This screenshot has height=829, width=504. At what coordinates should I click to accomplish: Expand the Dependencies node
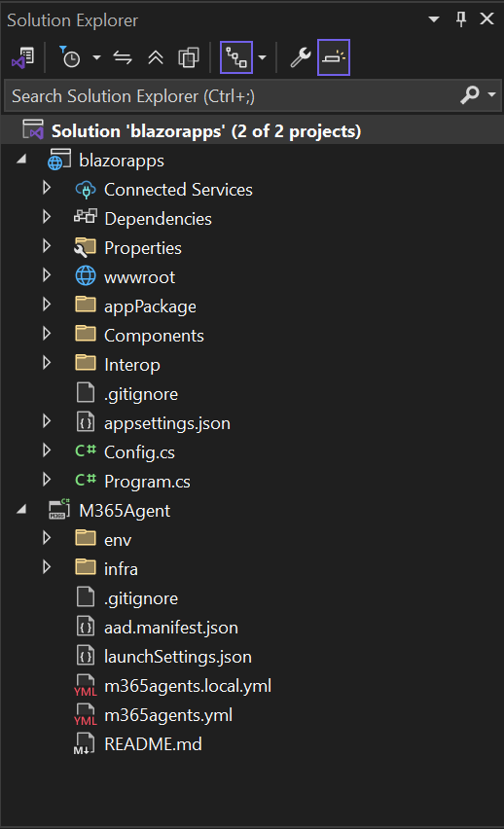click(47, 217)
